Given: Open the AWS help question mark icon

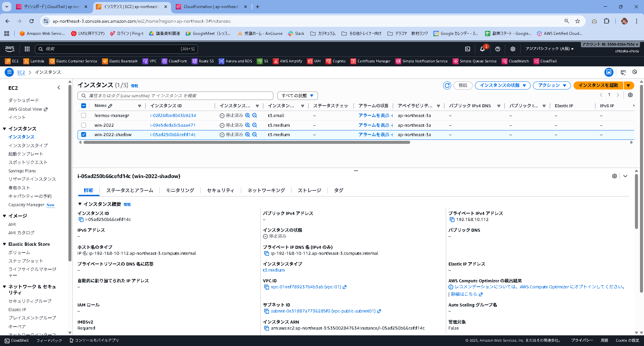Looking at the screenshot, I should (498, 49).
